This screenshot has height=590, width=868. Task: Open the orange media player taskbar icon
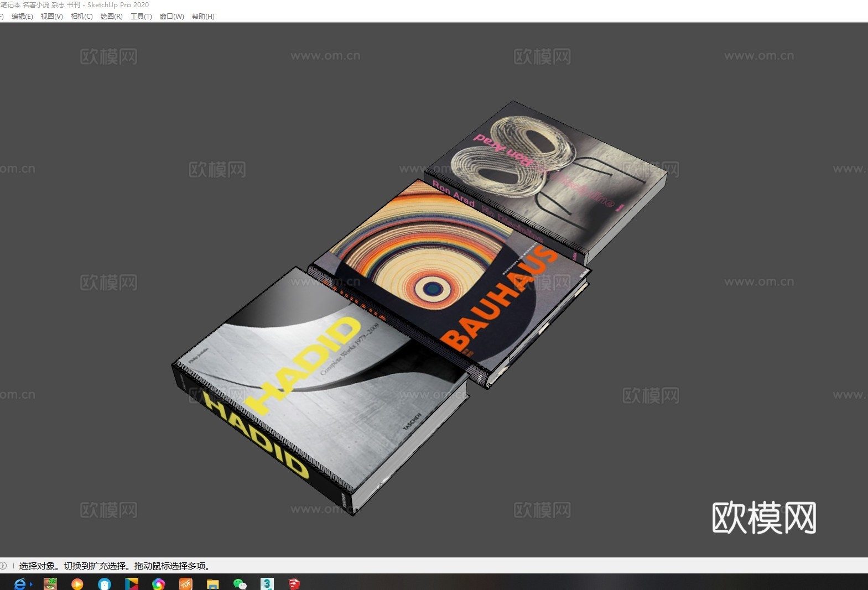(x=77, y=584)
